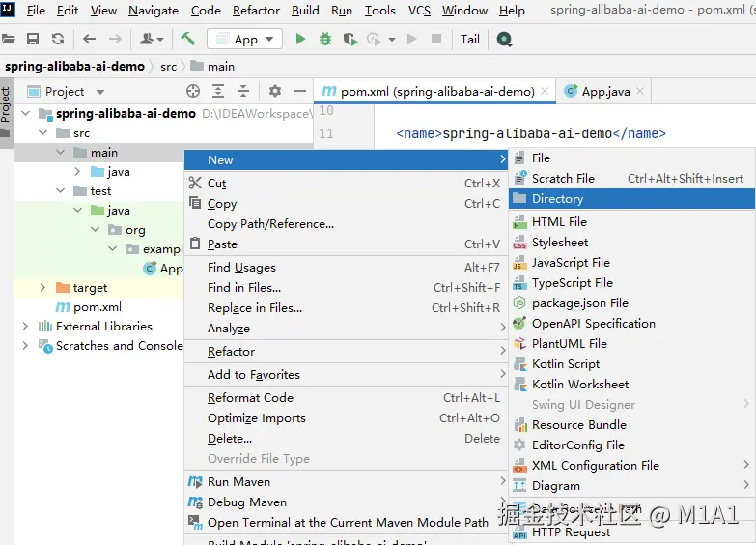Navigate back with the left arrow icon
Image resolution: width=756 pixels, height=545 pixels.
point(89,39)
